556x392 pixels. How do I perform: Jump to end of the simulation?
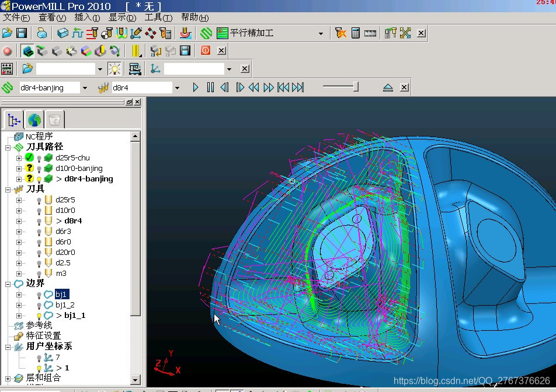(298, 87)
